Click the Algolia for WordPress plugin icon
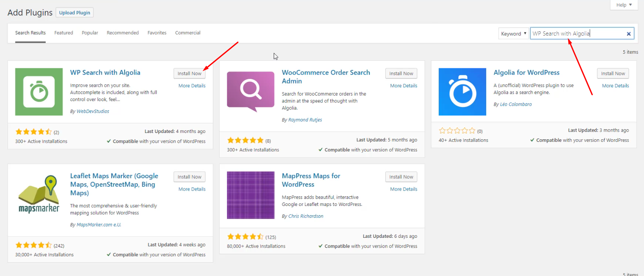 click(x=462, y=92)
